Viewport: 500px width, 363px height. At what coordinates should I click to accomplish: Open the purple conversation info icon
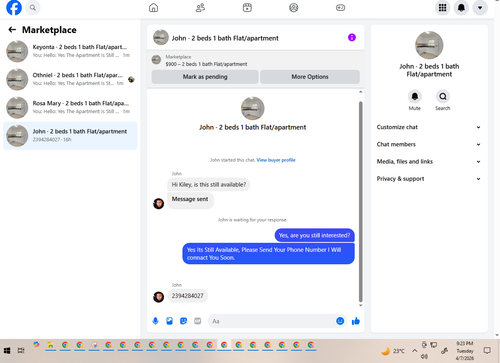352,37
